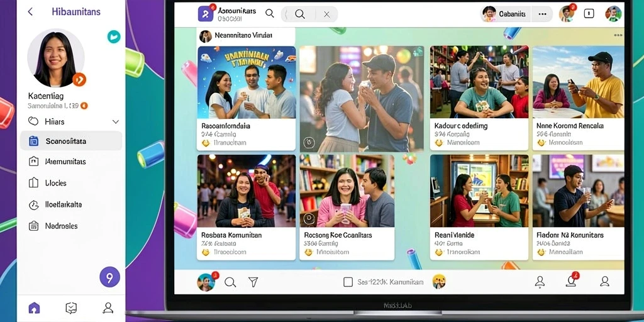
Task: Click the Nnne Koroma Rencaka card title
Action: pyautogui.click(x=570, y=126)
